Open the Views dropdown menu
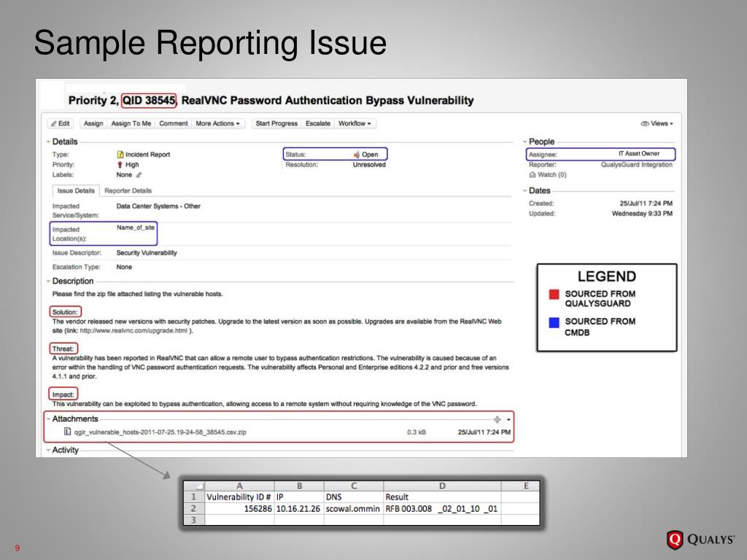747x560 pixels. [657, 123]
